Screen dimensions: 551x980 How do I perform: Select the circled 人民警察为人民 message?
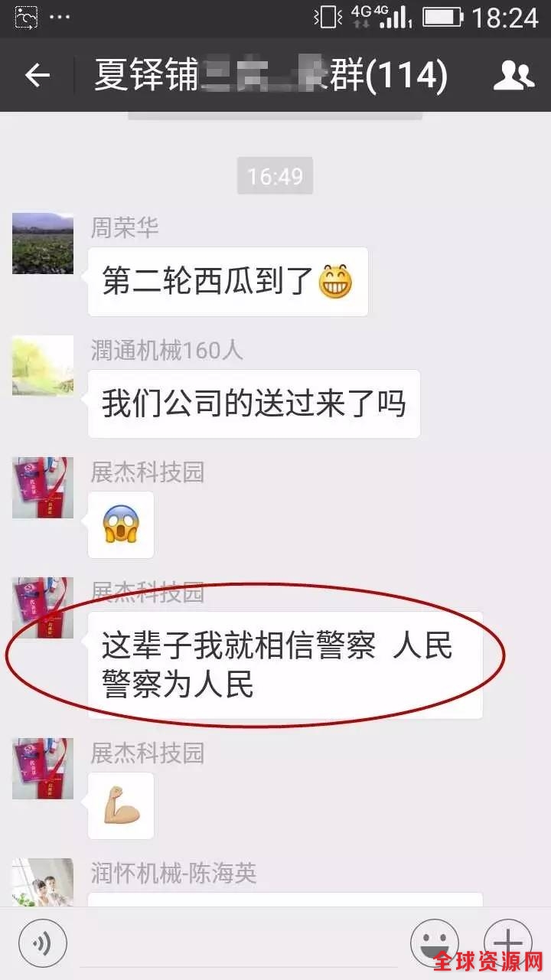285,665
